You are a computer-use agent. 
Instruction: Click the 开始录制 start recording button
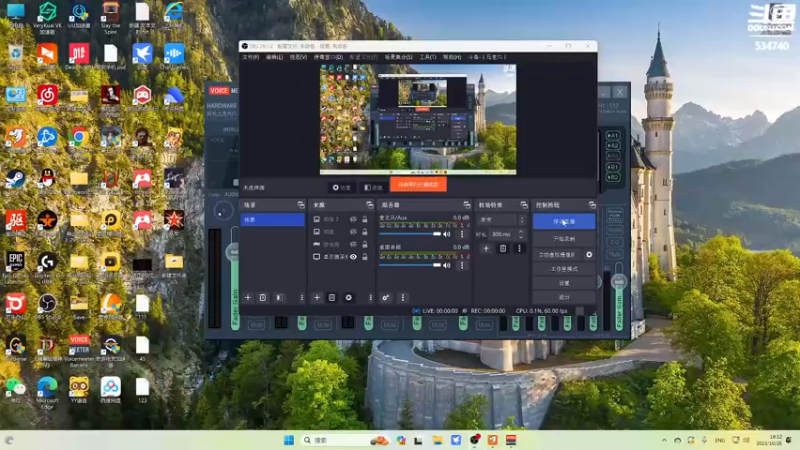tap(564, 239)
